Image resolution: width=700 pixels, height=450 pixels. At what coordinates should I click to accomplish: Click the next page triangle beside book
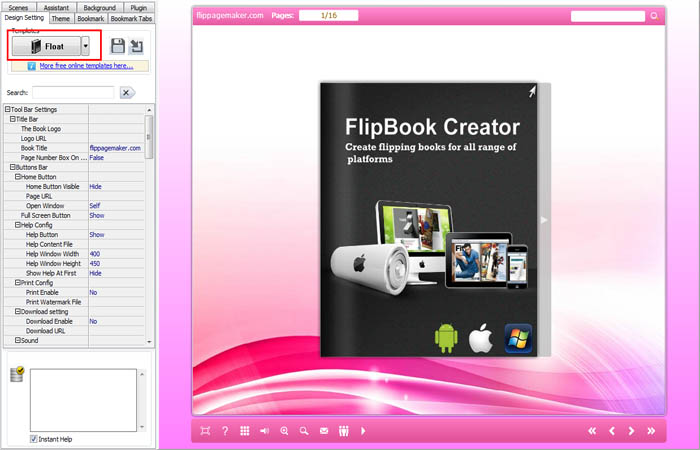(544, 220)
